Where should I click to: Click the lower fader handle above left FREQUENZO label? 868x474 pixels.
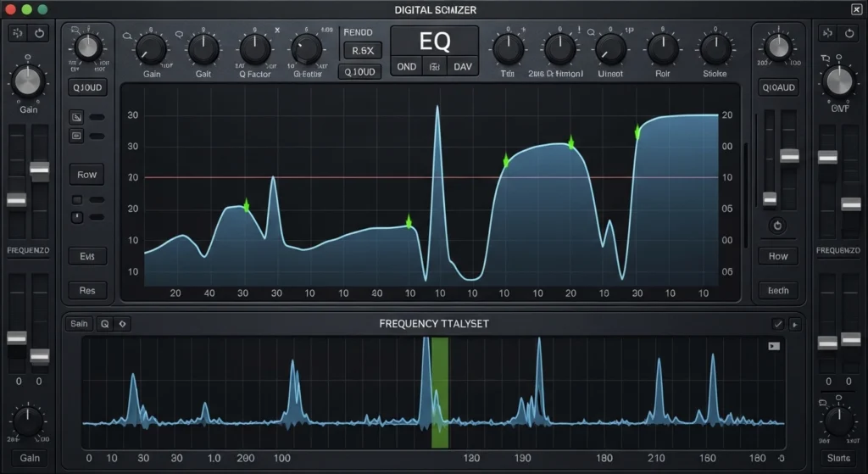pos(17,200)
